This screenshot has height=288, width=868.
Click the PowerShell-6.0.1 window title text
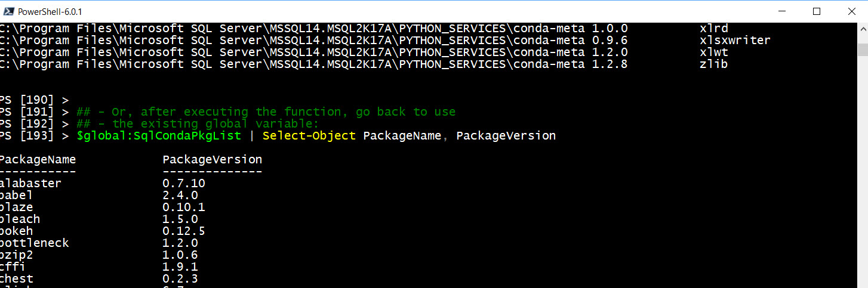(x=50, y=11)
